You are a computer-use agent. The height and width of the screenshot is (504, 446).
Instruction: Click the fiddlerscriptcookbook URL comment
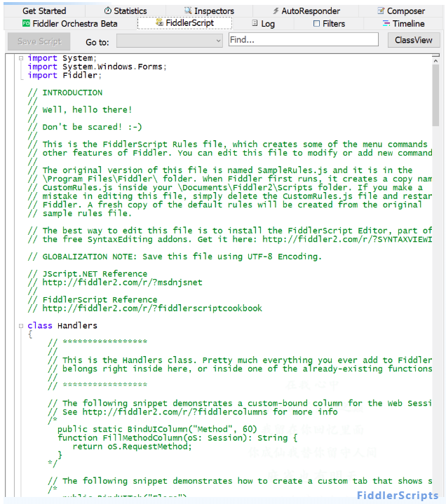144,308
